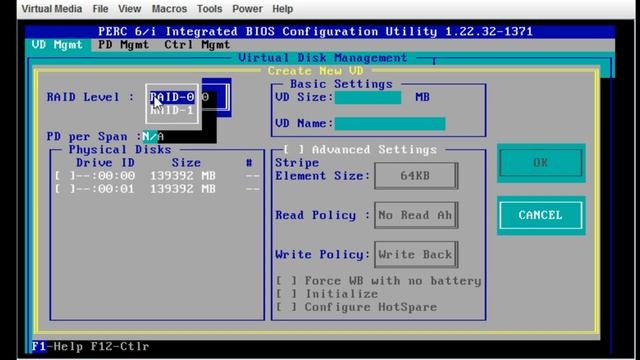Enable the Advanced Settings checkbox

tap(294, 149)
